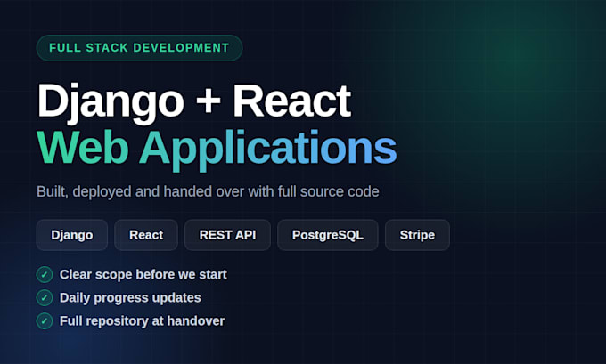This screenshot has height=364, width=606.
Task: Select the Stripe tag chip
Action: [x=417, y=235]
